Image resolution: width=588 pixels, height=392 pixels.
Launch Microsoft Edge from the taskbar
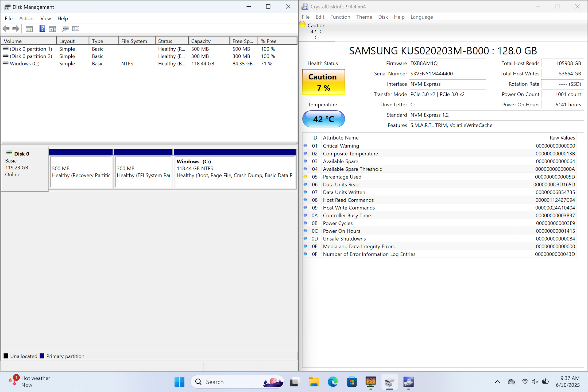coord(333,382)
